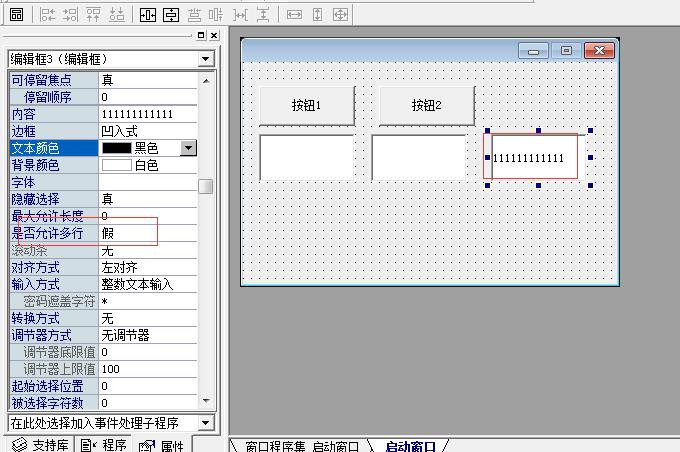Click the equal horizontal spacing icon
The height and width of the screenshot is (452, 680).
click(240, 15)
